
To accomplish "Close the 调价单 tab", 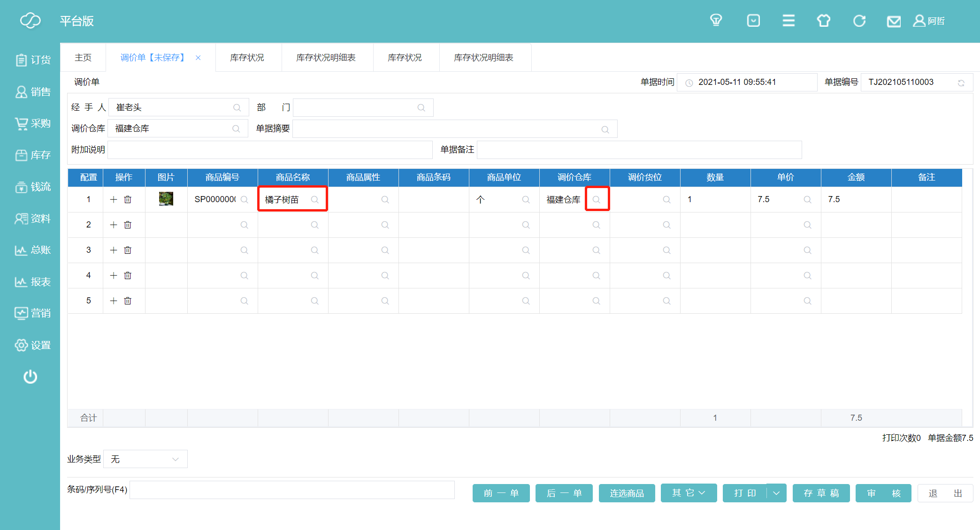I will [198, 58].
